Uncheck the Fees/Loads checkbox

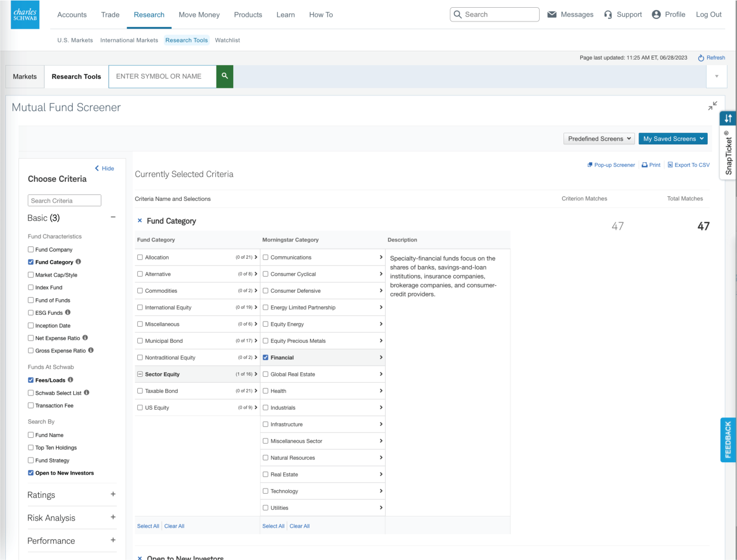[31, 380]
